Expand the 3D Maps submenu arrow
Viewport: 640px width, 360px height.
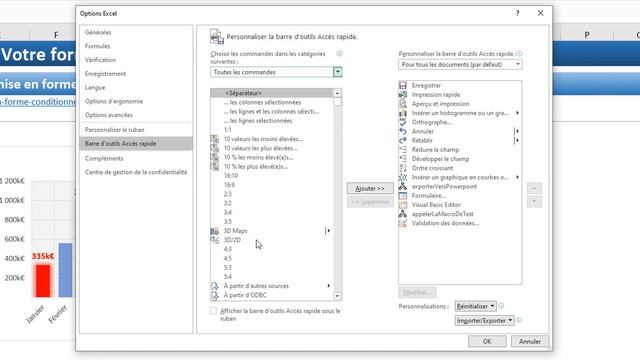[x=328, y=231]
